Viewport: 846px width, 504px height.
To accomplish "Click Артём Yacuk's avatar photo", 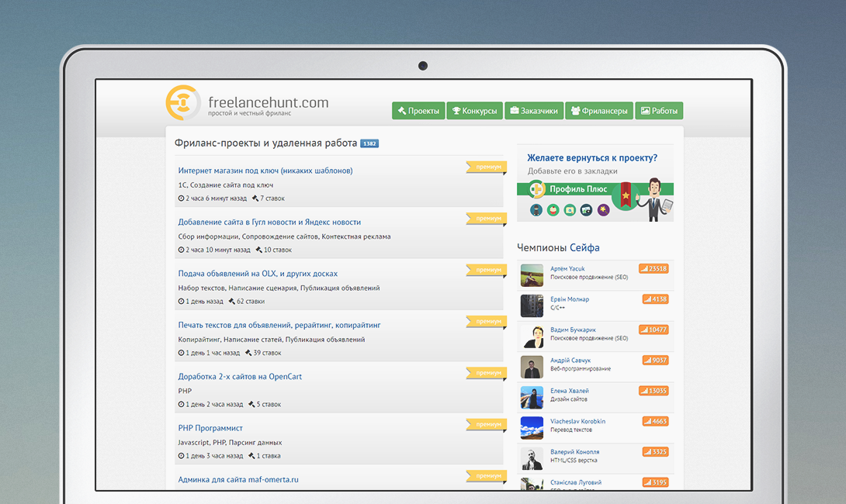I will point(532,275).
